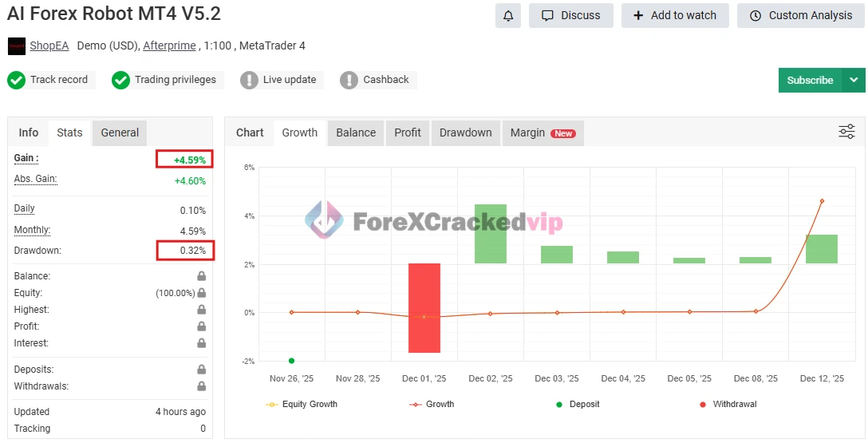Click the Live update warning icon
Image resolution: width=868 pixels, height=443 pixels.
tap(249, 81)
